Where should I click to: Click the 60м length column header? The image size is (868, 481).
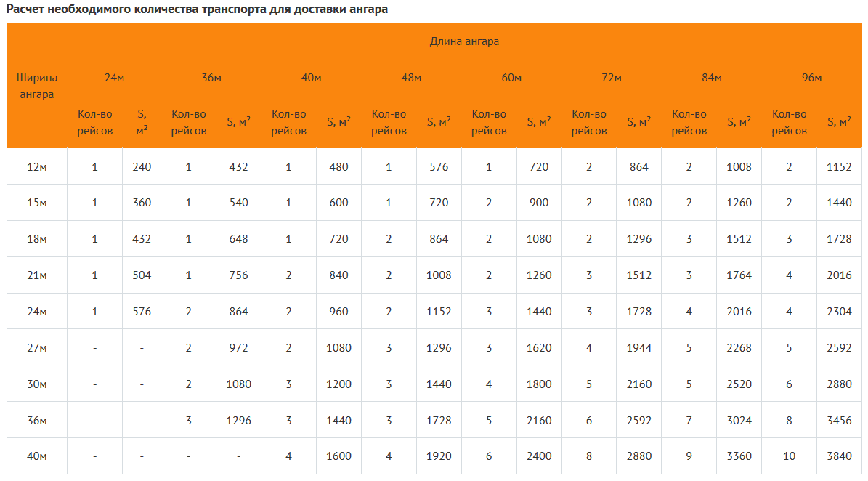(x=511, y=78)
